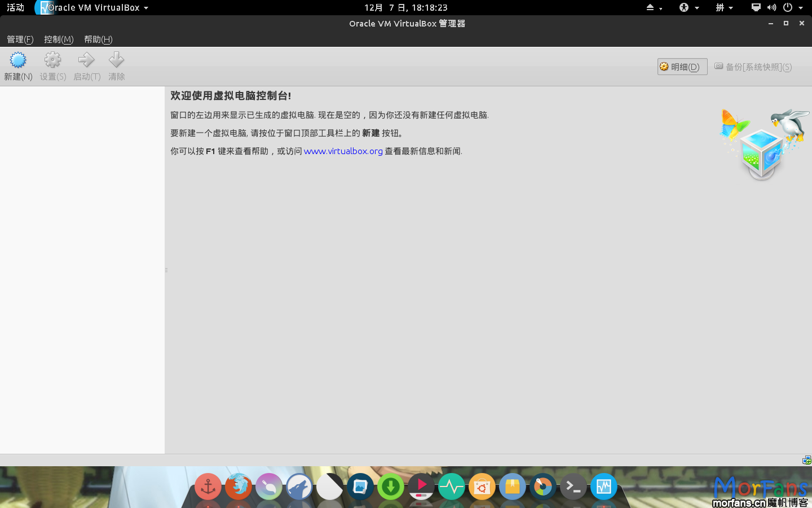Screen dimensions: 812x508
Task: Open the orange Ubuntu Software bag icon
Action: click(482, 487)
